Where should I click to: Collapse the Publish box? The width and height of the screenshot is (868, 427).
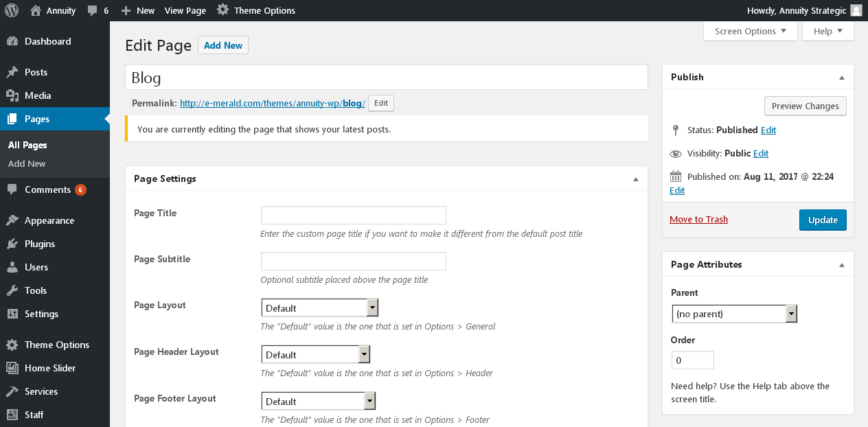(x=842, y=78)
